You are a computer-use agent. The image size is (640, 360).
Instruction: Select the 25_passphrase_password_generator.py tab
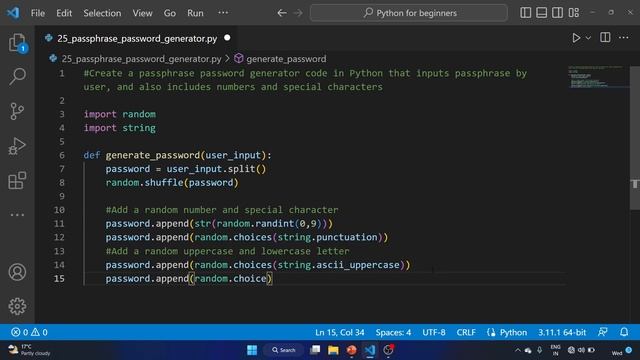137,38
